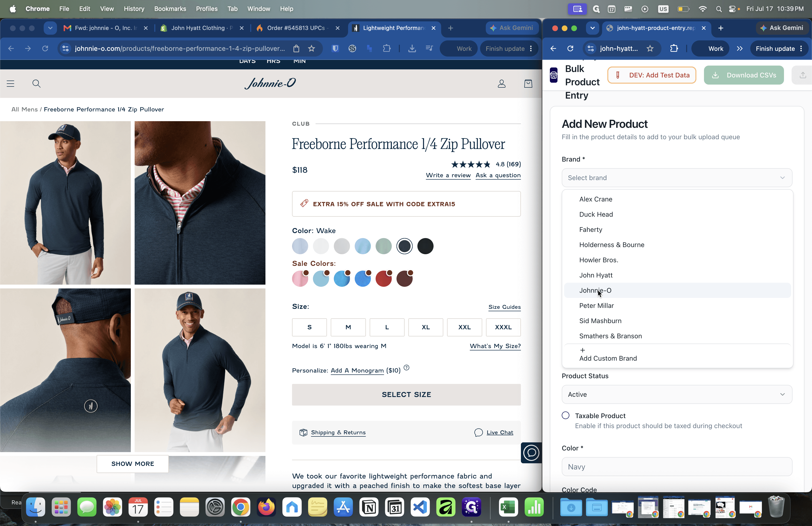Open Firefox from the Dock

click(266, 507)
